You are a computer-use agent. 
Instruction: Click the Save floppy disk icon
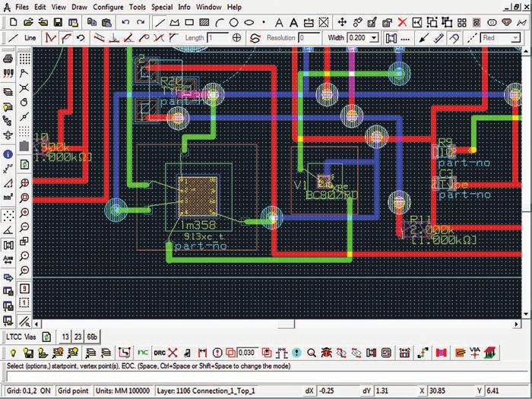(x=58, y=23)
